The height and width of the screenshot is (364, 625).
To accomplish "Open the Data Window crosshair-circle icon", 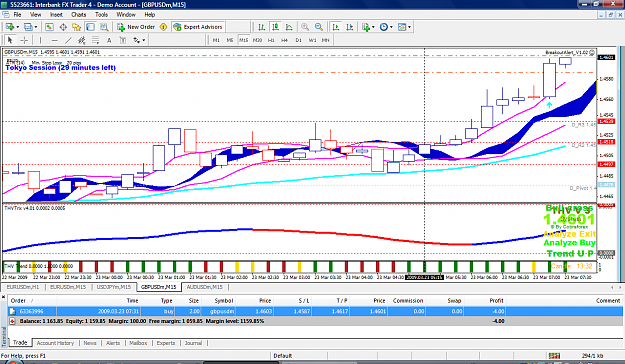I will coord(63,27).
